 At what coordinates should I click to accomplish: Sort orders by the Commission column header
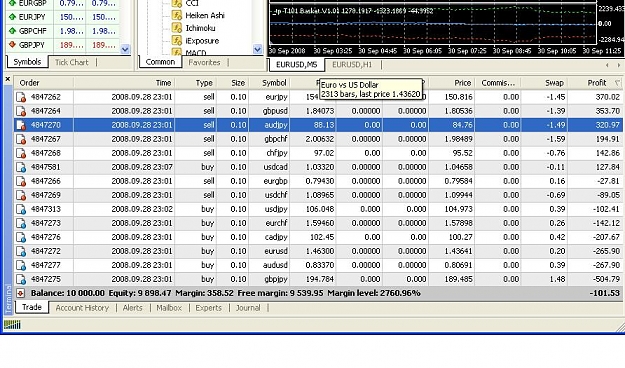tap(497, 83)
